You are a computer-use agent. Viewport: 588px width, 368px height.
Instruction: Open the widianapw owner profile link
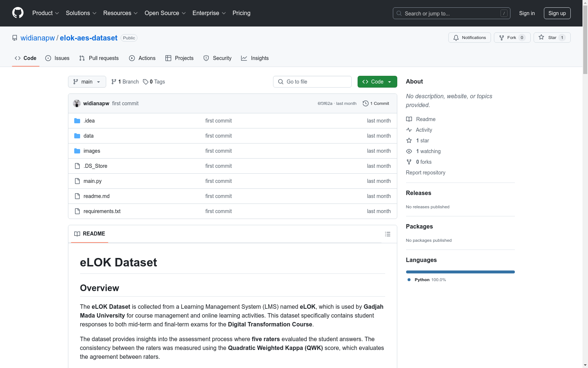coord(37,38)
